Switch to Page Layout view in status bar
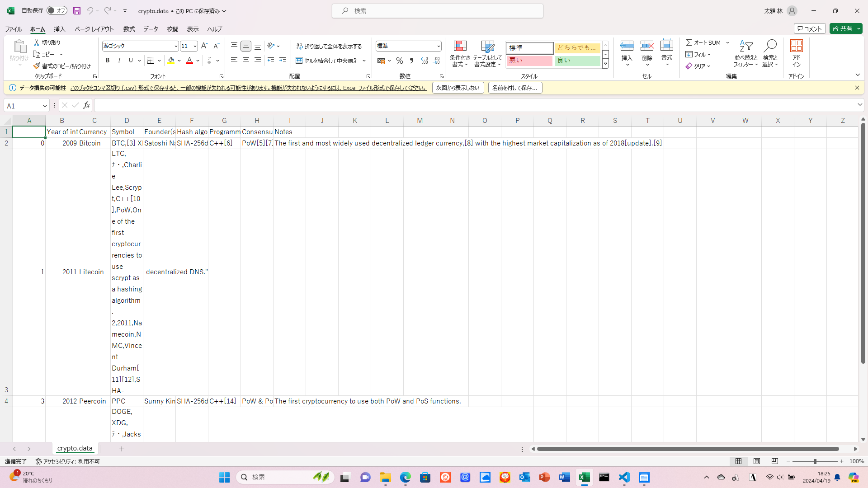This screenshot has width=868, height=488. click(x=757, y=461)
